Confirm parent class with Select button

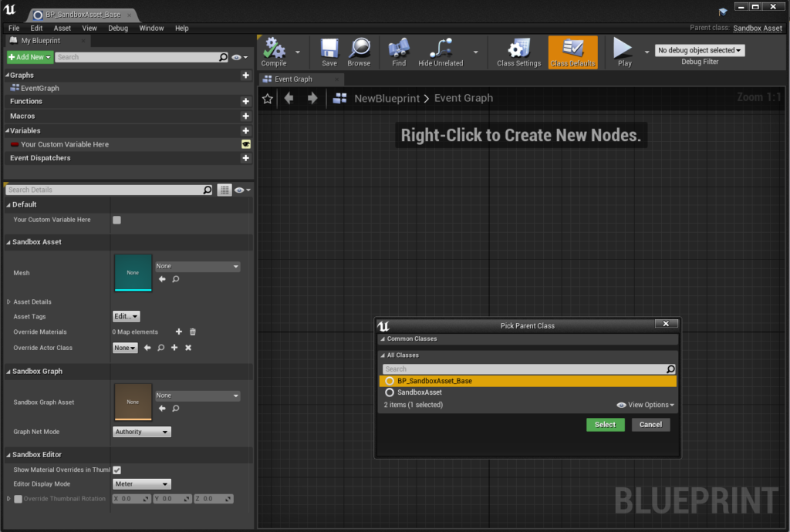coord(605,425)
